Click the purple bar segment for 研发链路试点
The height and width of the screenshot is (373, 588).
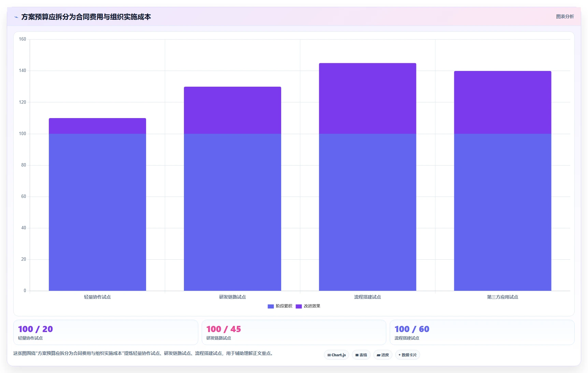[232, 110]
